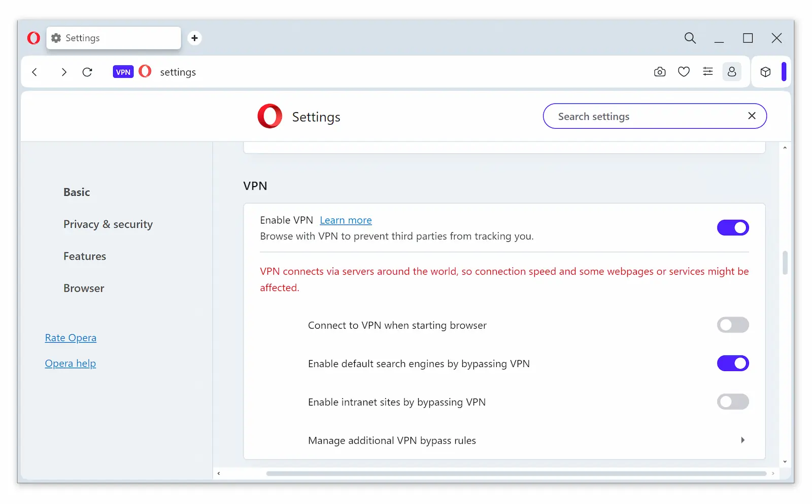Viewport: 812px width, 504px height.
Task: Go forward with the forward arrow
Action: (64, 72)
